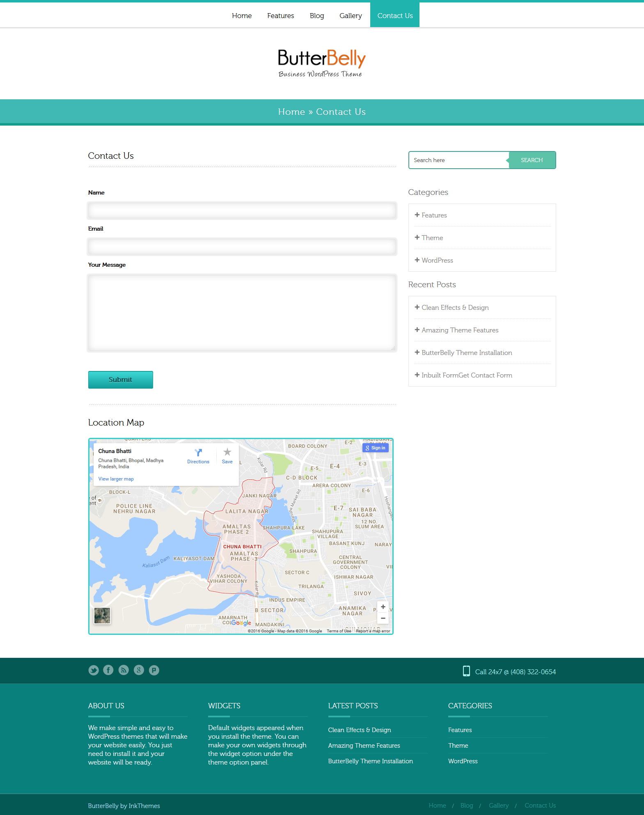
Task: Open the Google Plus icon in footer
Action: (x=139, y=670)
